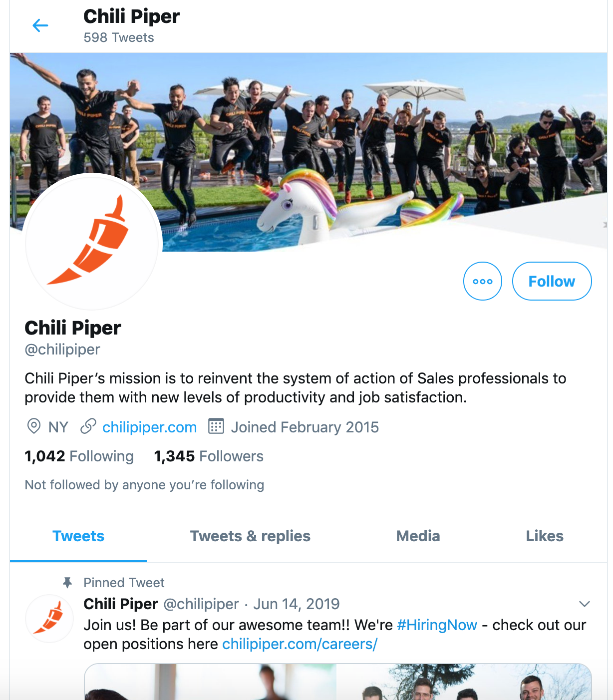Click the NY location pin icon
The width and height of the screenshot is (613, 700).
pyautogui.click(x=33, y=427)
